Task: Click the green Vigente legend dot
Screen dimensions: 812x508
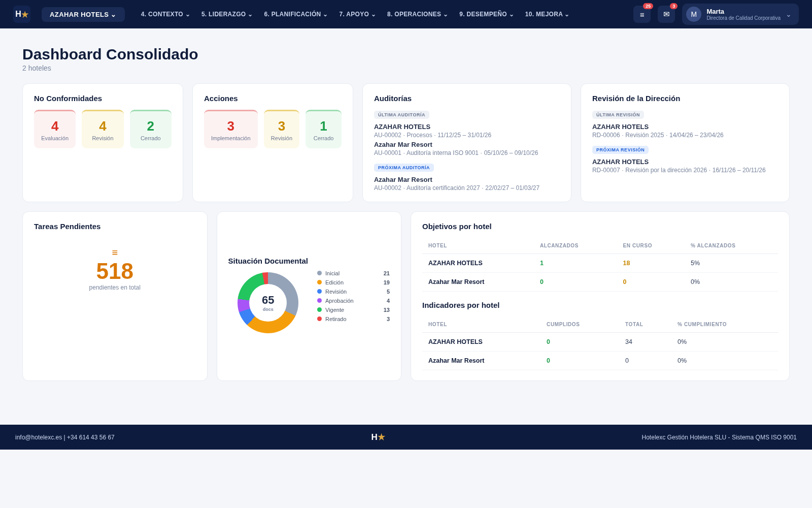Action: pyautogui.click(x=320, y=310)
